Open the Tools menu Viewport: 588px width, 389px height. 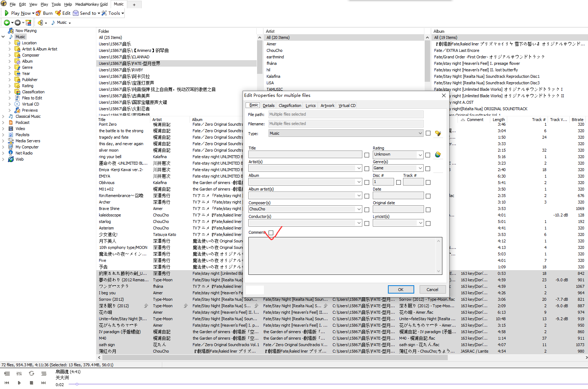(56, 4)
